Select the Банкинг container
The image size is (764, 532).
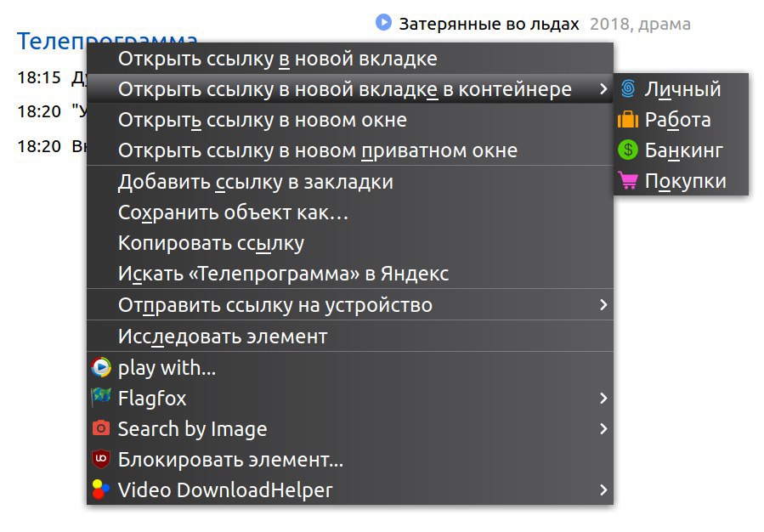point(681,150)
